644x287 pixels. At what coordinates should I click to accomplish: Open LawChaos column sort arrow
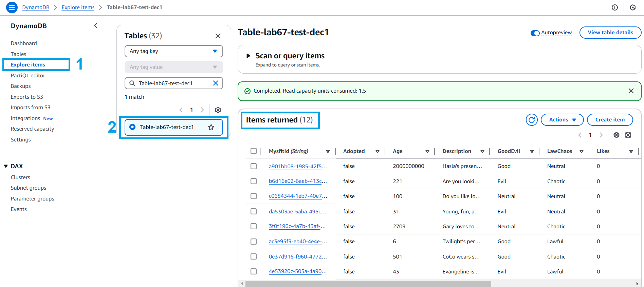click(x=582, y=152)
